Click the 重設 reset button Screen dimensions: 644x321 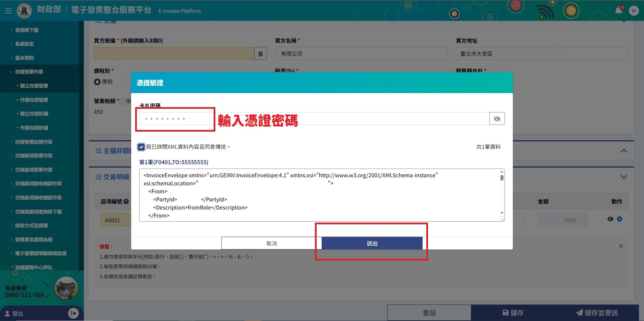(429, 313)
